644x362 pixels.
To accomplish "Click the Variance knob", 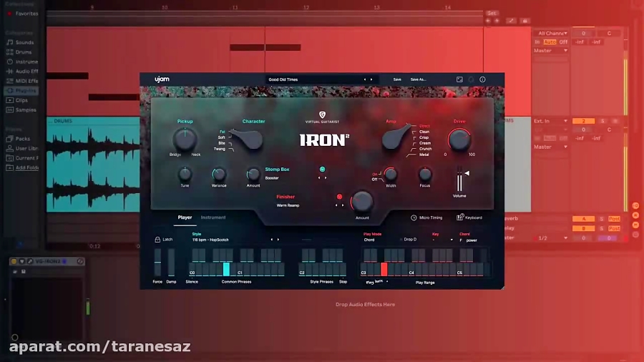I will (x=219, y=175).
